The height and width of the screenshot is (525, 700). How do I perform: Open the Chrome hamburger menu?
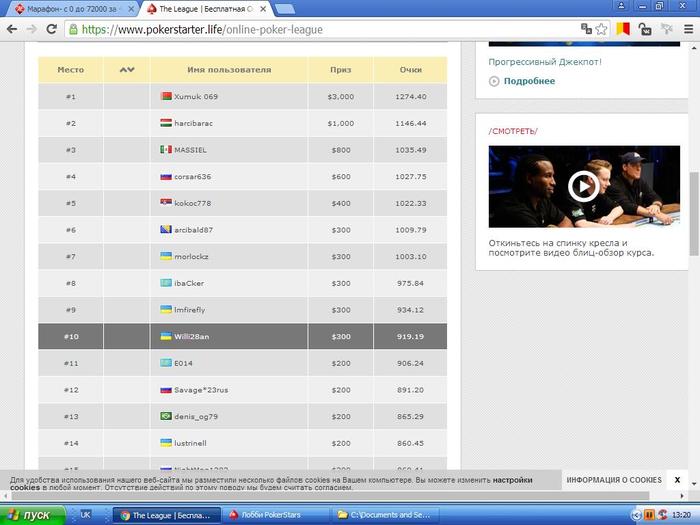(x=688, y=29)
